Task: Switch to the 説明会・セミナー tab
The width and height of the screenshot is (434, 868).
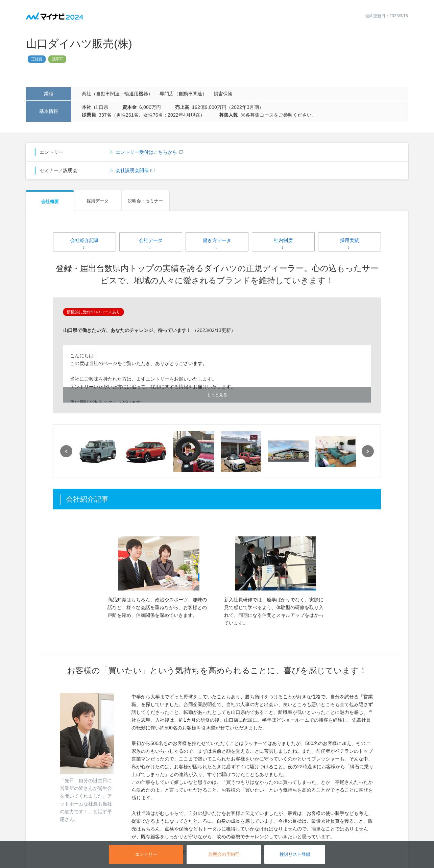Action: tap(145, 201)
